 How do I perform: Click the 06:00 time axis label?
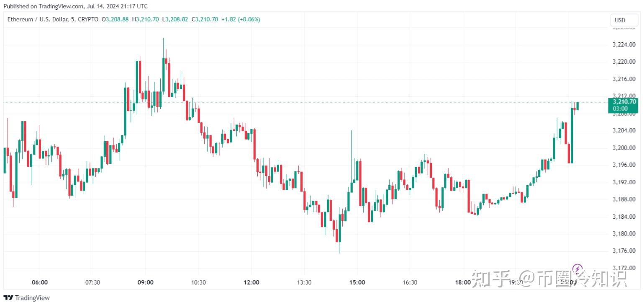point(39,282)
